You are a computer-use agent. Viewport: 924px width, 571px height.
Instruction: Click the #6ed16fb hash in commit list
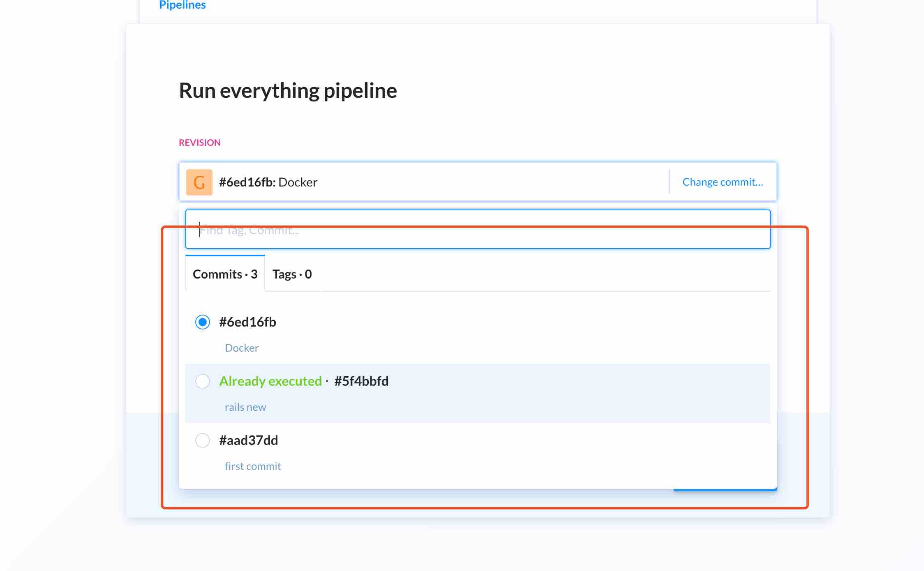[247, 322]
